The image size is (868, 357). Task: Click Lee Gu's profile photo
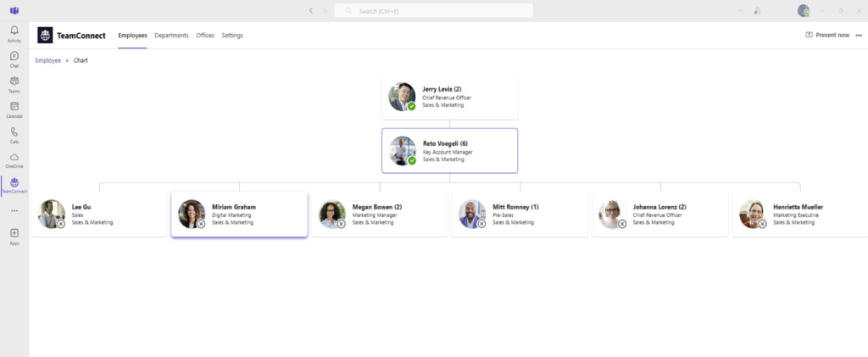pos(52,214)
